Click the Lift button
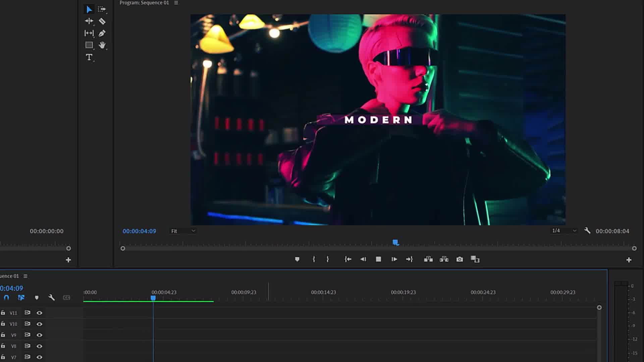The height and width of the screenshot is (362, 644). pyautogui.click(x=428, y=259)
